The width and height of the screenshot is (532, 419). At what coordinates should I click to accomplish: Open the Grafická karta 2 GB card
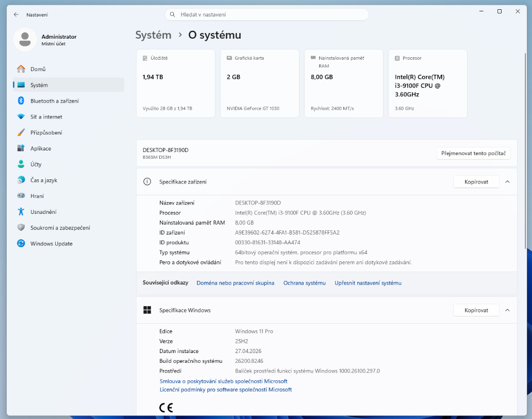tap(259, 83)
